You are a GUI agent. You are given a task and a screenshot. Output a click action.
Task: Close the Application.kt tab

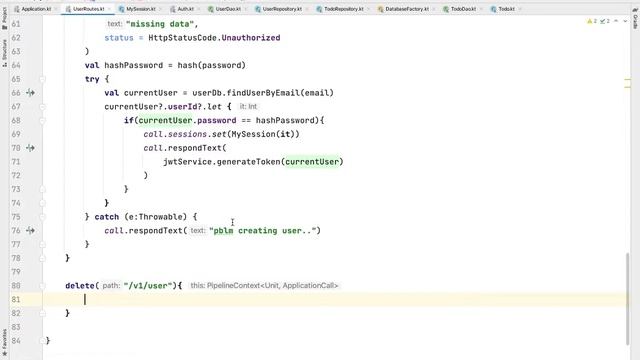pos(56,9)
